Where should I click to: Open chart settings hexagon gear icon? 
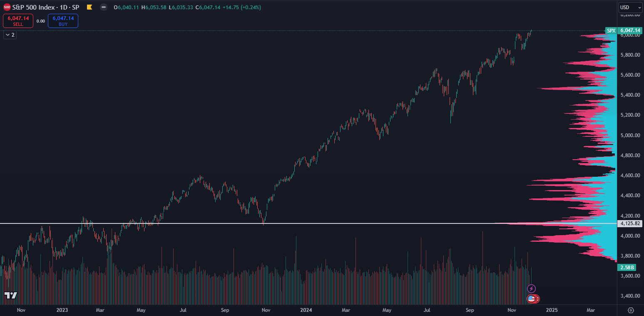pyautogui.click(x=631, y=310)
